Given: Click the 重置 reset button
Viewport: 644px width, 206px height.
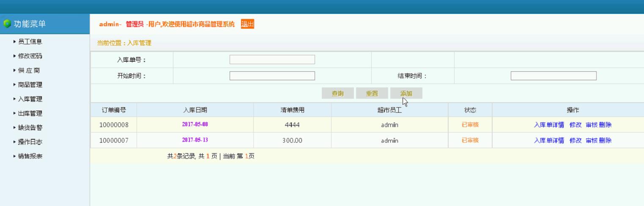Looking at the screenshot, I should point(372,93).
